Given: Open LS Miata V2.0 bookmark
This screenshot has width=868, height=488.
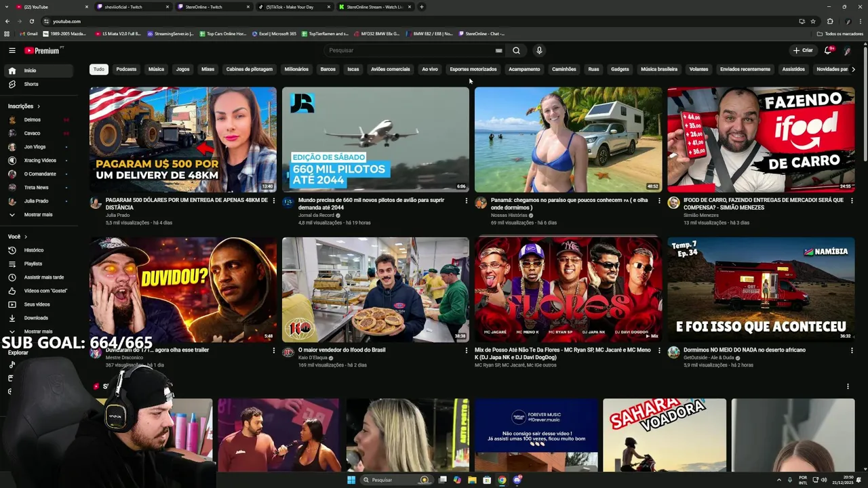Looking at the screenshot, I should click(x=119, y=34).
